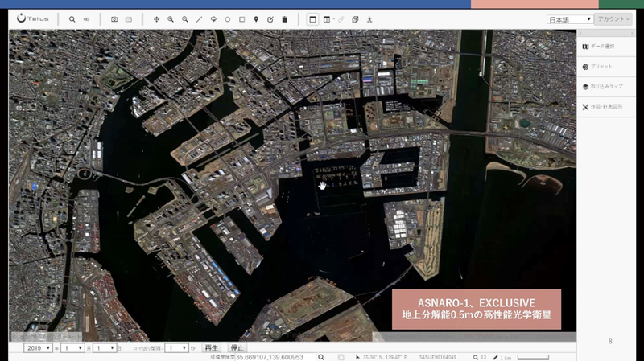The height and width of the screenshot is (361, 644).
Task: Click the ASNARO-1, EXCLUSIVE caption box
Action: click(x=477, y=310)
